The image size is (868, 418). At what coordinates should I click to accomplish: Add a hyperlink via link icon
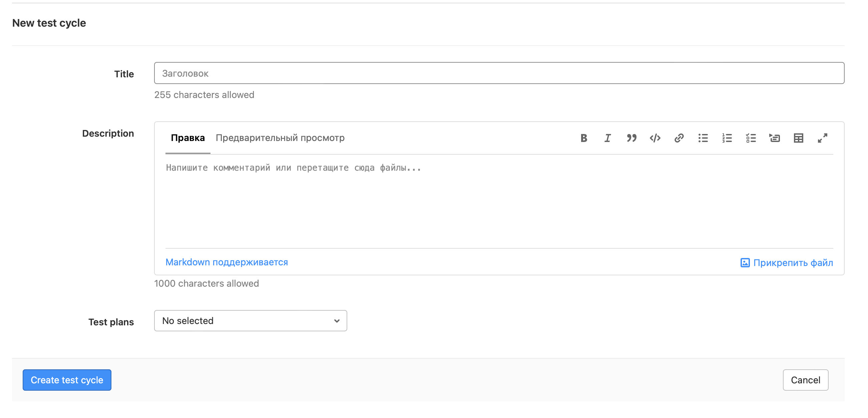[679, 138]
